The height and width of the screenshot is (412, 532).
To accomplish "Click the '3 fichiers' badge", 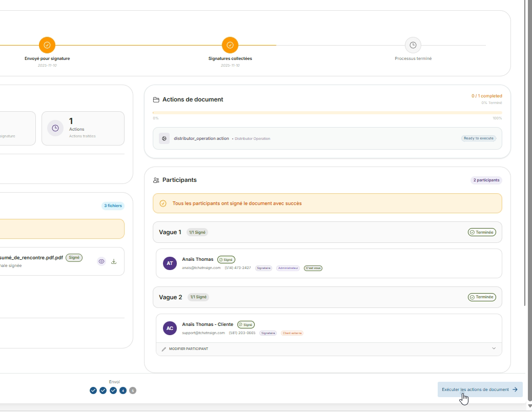I will [113, 206].
